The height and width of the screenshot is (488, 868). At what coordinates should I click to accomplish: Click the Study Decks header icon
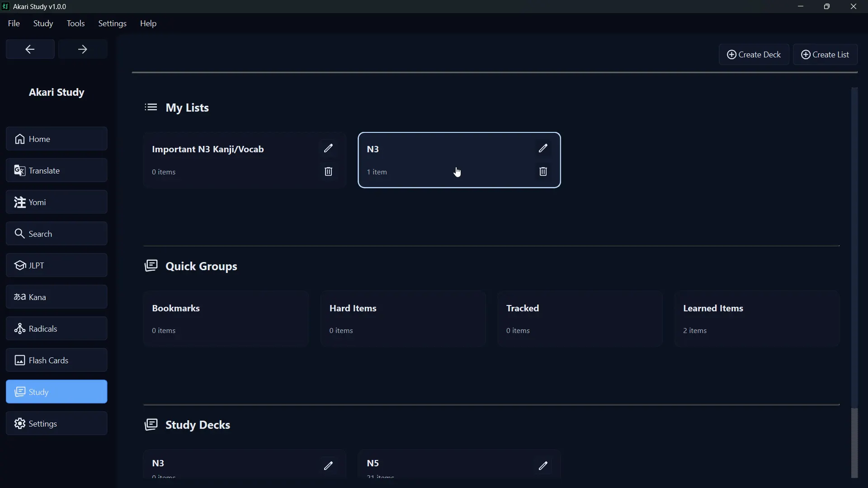pyautogui.click(x=151, y=424)
